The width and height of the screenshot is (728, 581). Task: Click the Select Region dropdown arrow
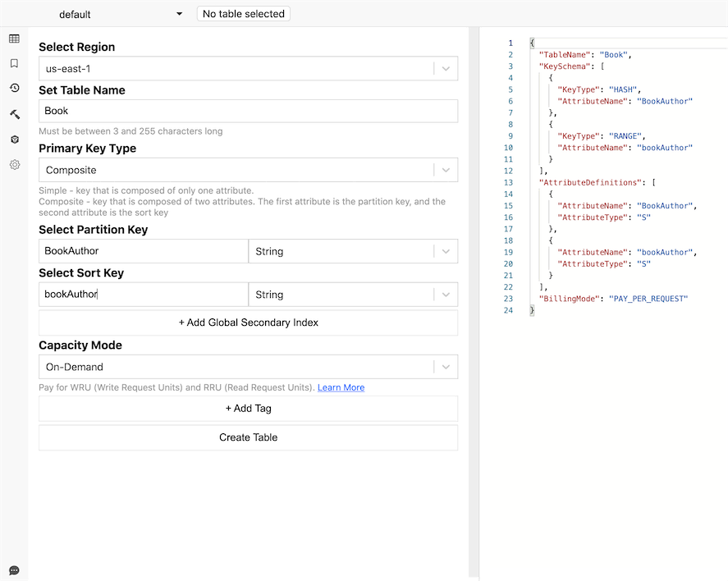(x=446, y=69)
